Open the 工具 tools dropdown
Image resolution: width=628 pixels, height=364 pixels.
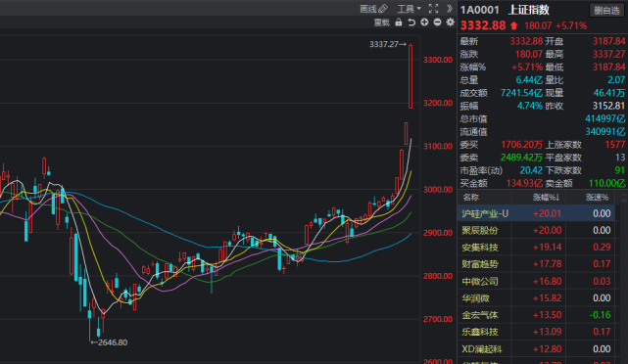pos(409,9)
